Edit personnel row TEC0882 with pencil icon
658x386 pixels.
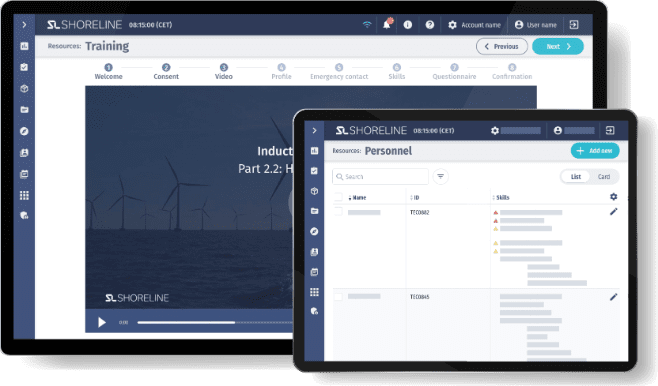[613, 212]
